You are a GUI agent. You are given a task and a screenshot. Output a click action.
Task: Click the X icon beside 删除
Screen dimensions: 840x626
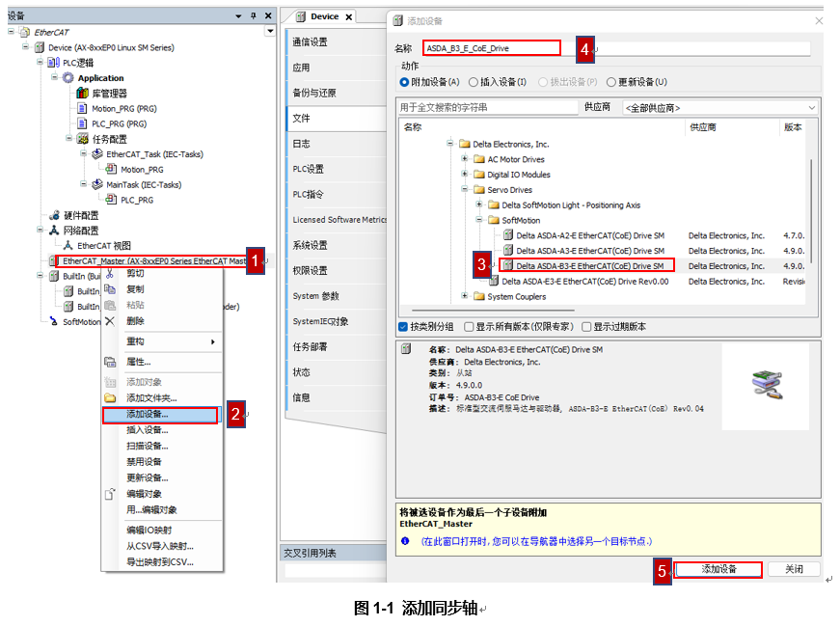point(110,321)
